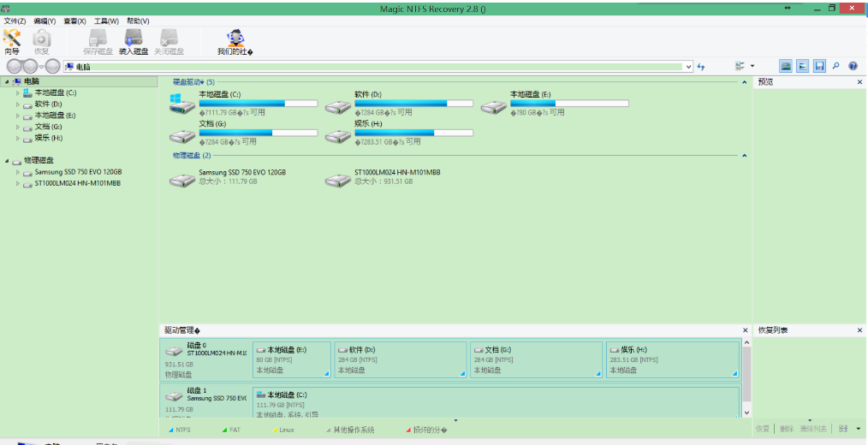Select 娱乐 (H:) partition in drive manager
Viewport: 868px width, 445px height.
(673, 359)
